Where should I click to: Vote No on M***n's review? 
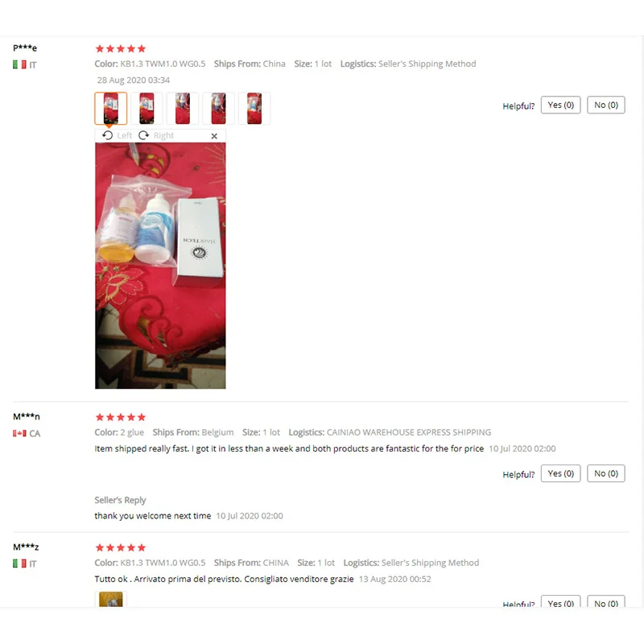click(x=606, y=473)
